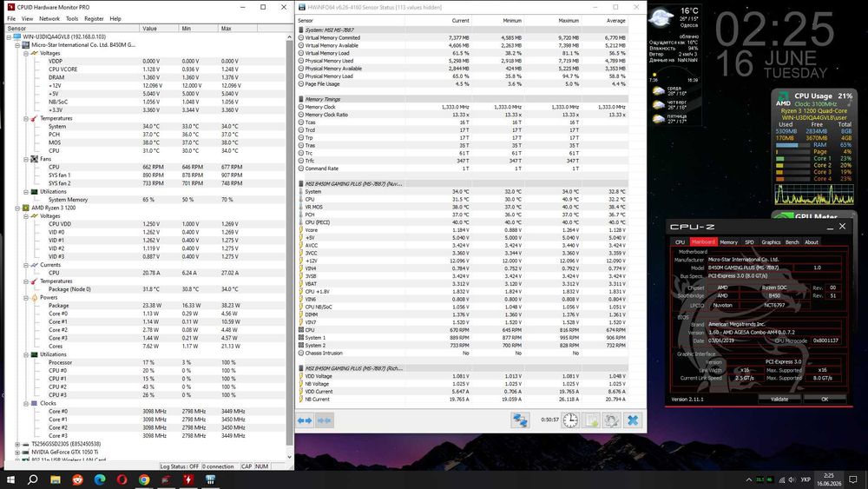This screenshot has width=868, height=489.
Task: Launch Microsoft Edge from the taskbar
Action: click(x=100, y=479)
